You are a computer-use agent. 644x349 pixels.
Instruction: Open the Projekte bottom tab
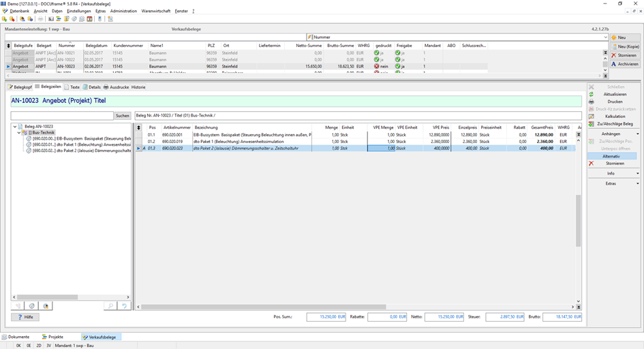[53, 337]
